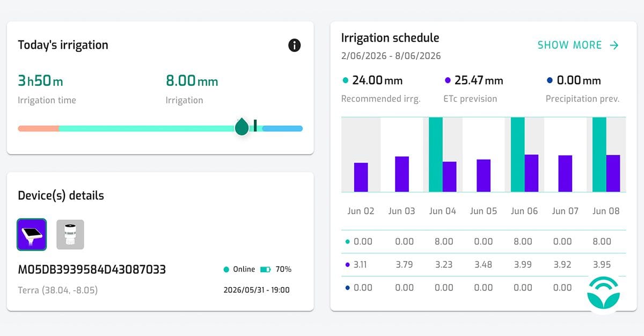The height and width of the screenshot is (336, 644).
Task: Click the 8.00 mm irrigation value
Action: 192,81
